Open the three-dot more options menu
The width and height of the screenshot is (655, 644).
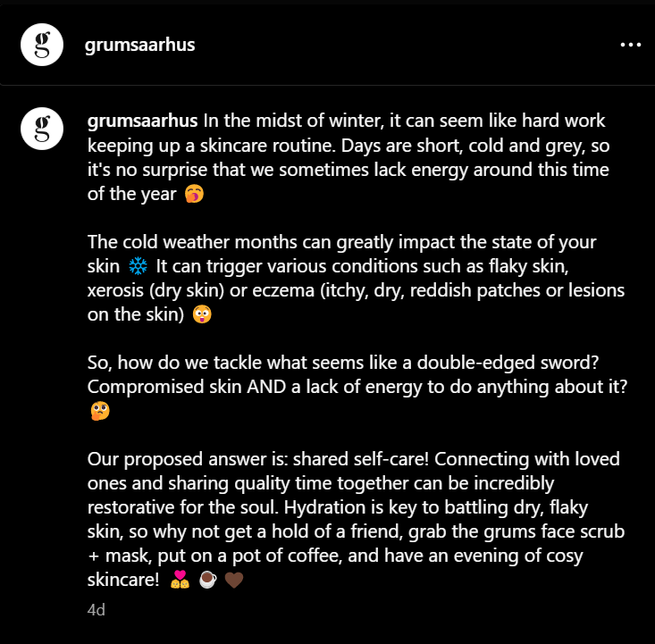[630, 45]
